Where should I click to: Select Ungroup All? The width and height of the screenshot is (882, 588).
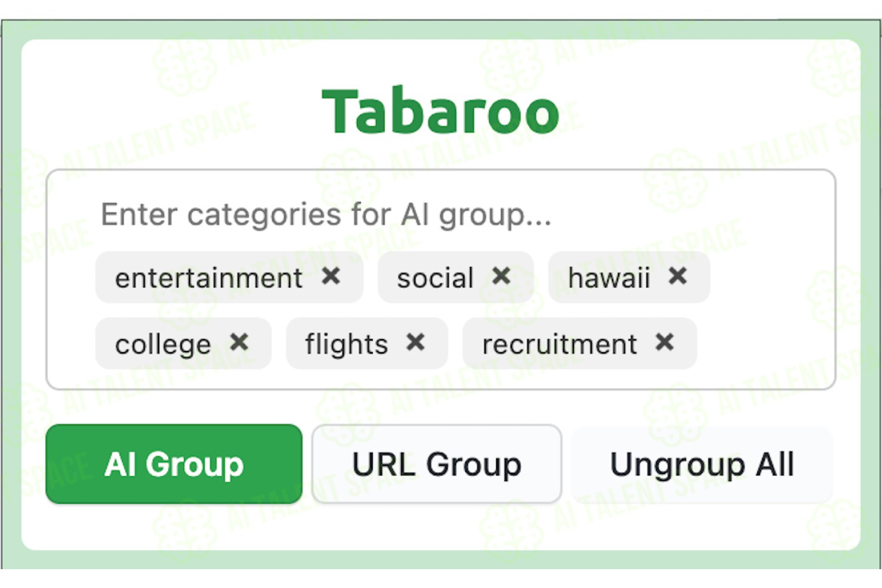coord(702,464)
